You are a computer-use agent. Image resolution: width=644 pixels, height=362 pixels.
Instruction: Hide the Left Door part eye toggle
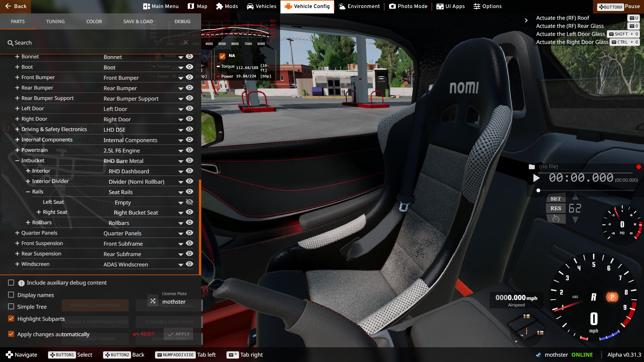coord(190,109)
